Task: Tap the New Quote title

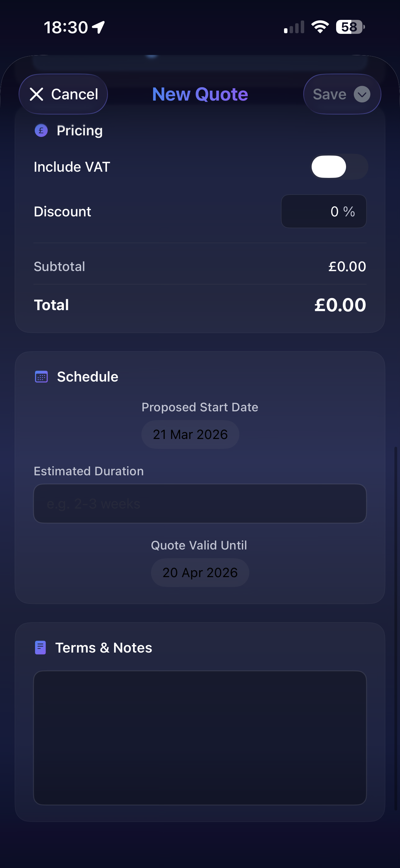Action: pos(200,94)
